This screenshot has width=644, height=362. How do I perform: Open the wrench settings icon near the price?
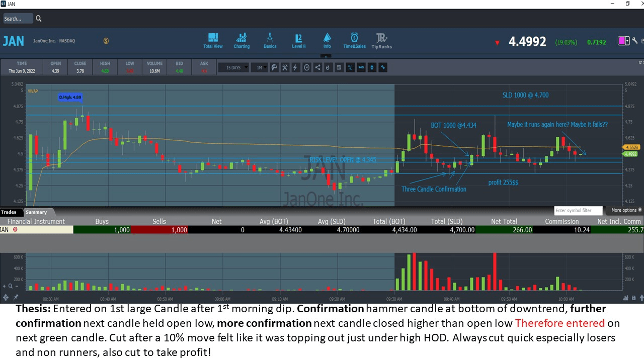point(635,41)
